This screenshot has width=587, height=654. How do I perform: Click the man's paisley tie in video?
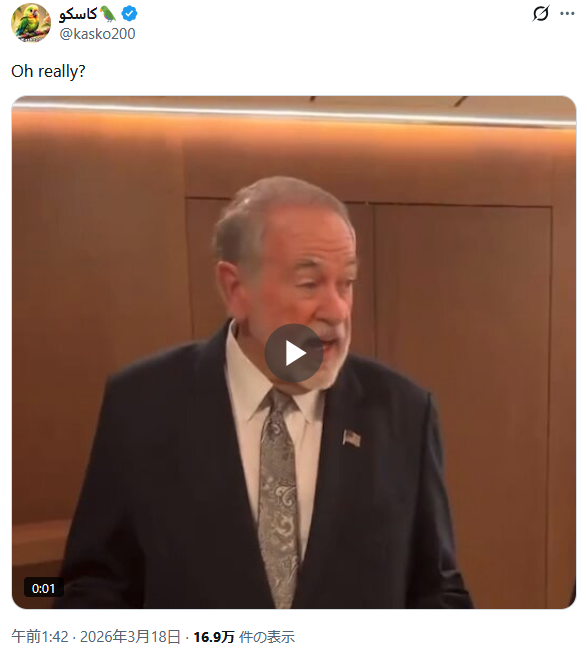point(278,496)
